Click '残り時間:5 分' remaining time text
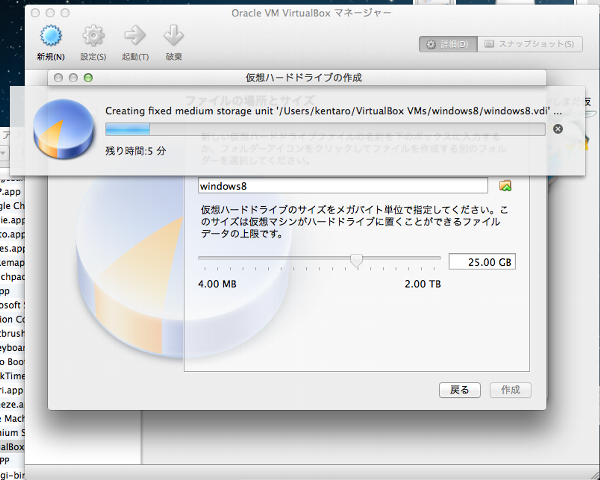The image size is (600, 480). [x=135, y=151]
